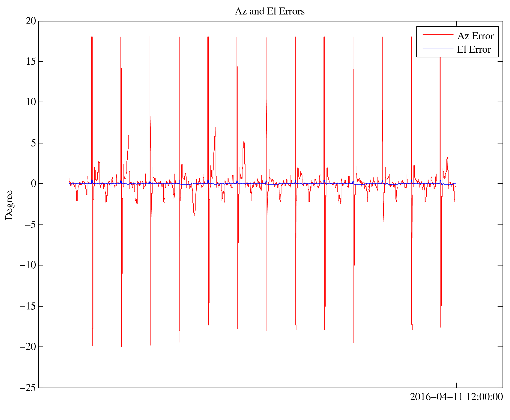Click the y-axis tick label '20'
The height and width of the screenshot is (420, 510).
tap(31, 21)
